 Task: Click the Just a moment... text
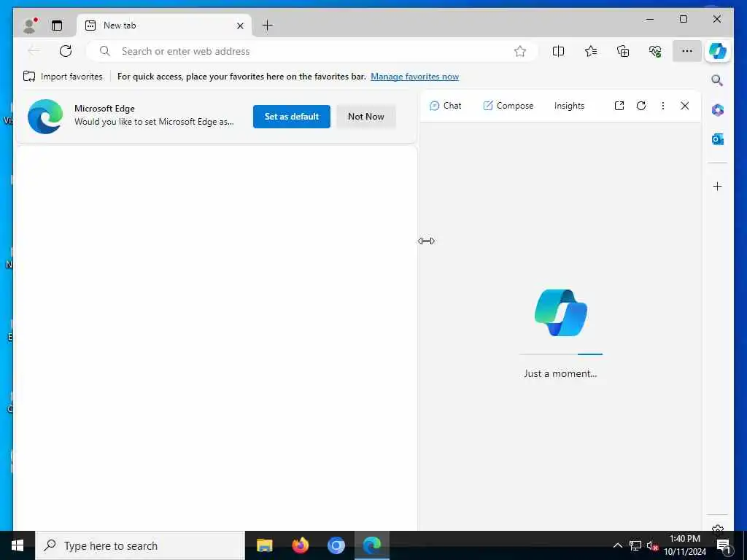(560, 374)
